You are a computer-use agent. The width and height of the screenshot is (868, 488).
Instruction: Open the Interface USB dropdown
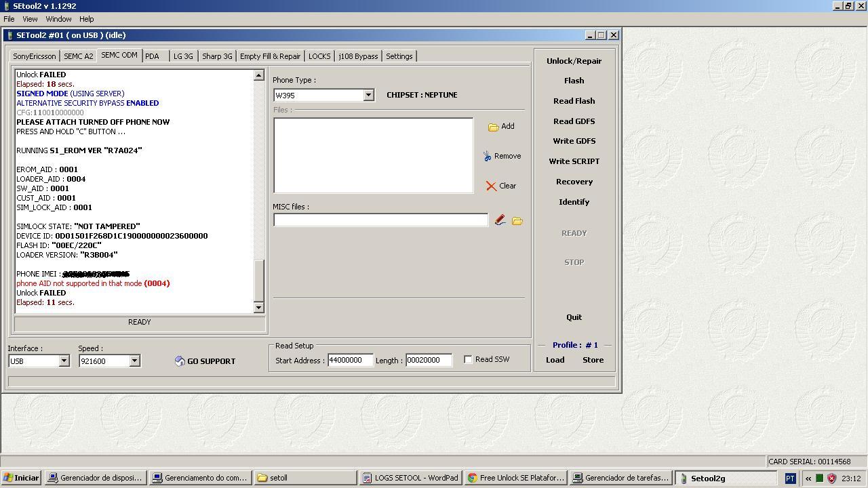64,361
